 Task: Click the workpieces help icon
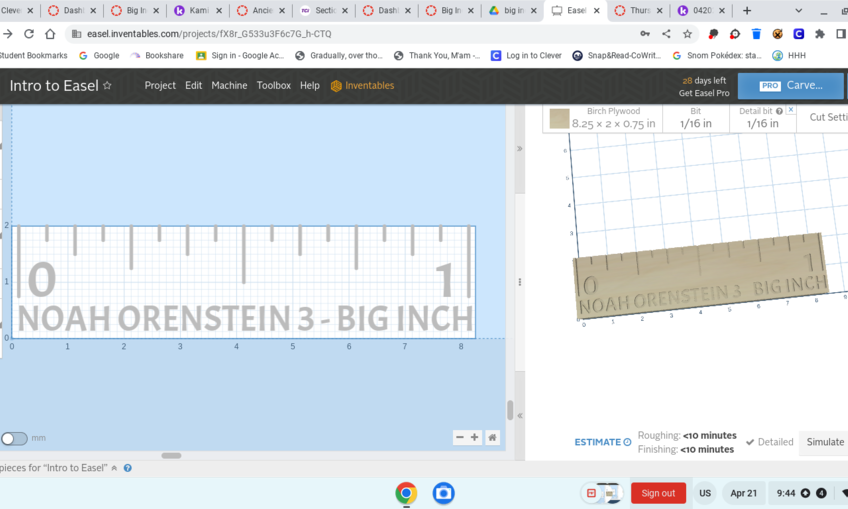[x=128, y=468]
